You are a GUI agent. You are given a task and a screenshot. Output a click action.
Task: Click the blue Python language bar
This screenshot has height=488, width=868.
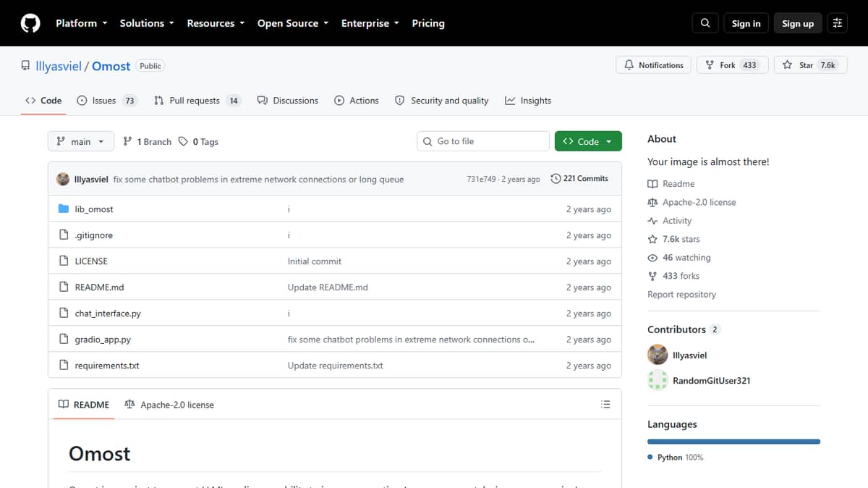[x=733, y=441]
